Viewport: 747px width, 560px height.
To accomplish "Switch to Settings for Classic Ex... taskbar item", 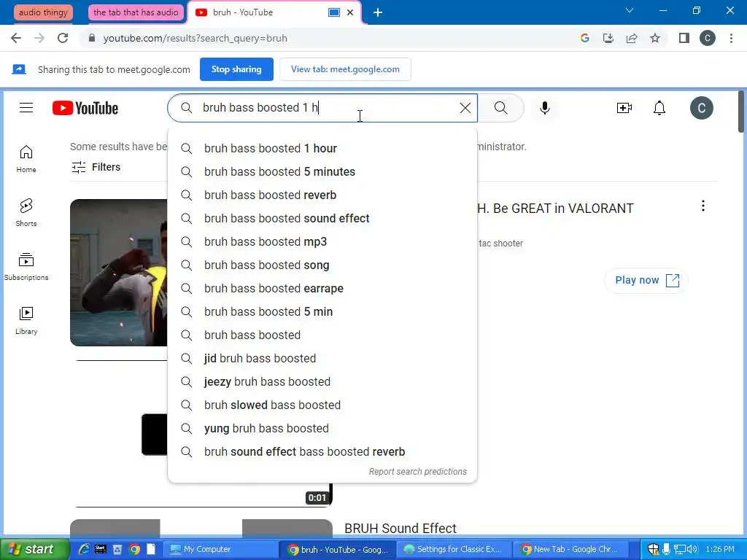I will pos(454,550).
